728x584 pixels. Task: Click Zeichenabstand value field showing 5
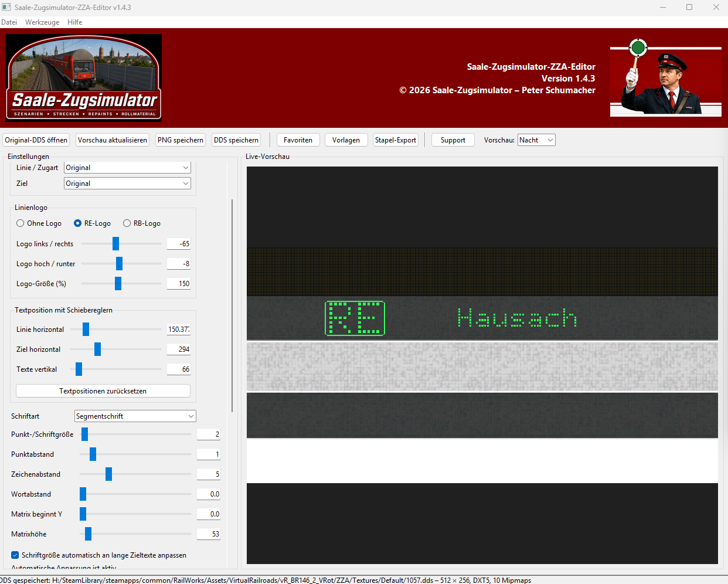point(209,474)
